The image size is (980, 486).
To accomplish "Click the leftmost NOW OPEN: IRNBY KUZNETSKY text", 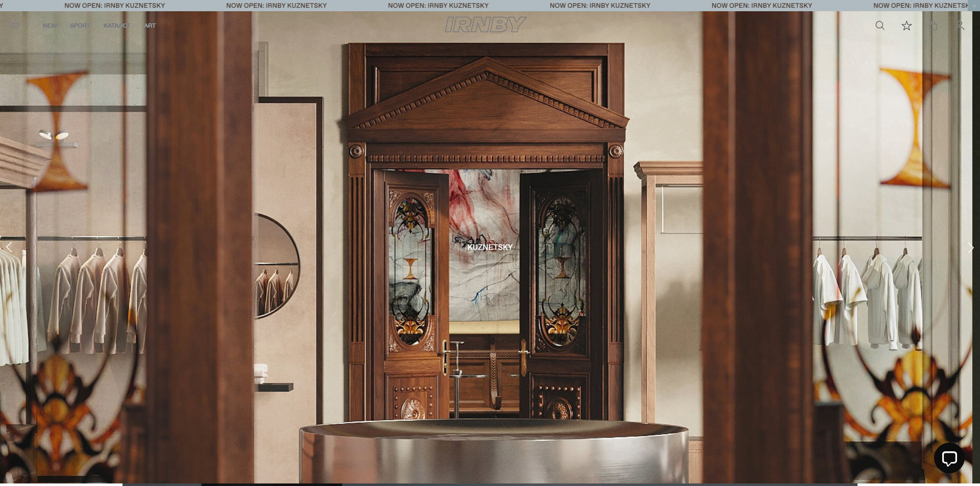I will (x=114, y=6).
